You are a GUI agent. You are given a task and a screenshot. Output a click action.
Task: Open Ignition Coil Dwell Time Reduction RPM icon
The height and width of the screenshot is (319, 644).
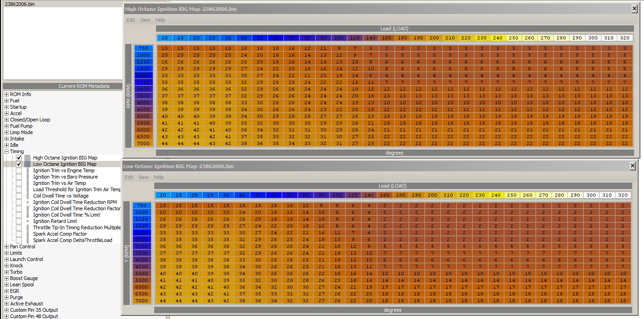pyautogui.click(x=28, y=202)
